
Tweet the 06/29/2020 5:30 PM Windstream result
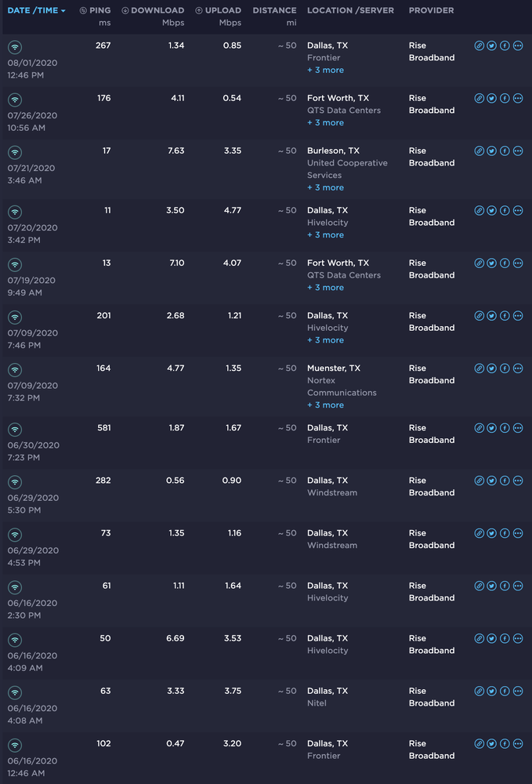(491, 481)
